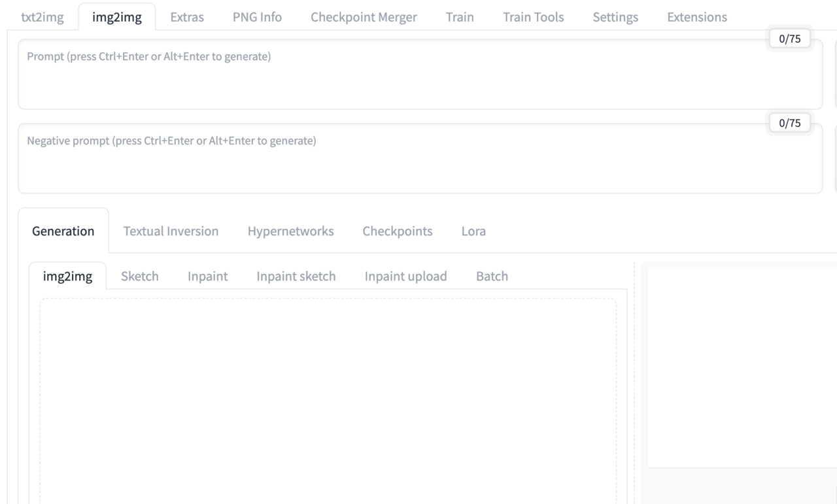Click the negative prompt token counter 0/75
The height and width of the screenshot is (504, 837).
tap(791, 123)
